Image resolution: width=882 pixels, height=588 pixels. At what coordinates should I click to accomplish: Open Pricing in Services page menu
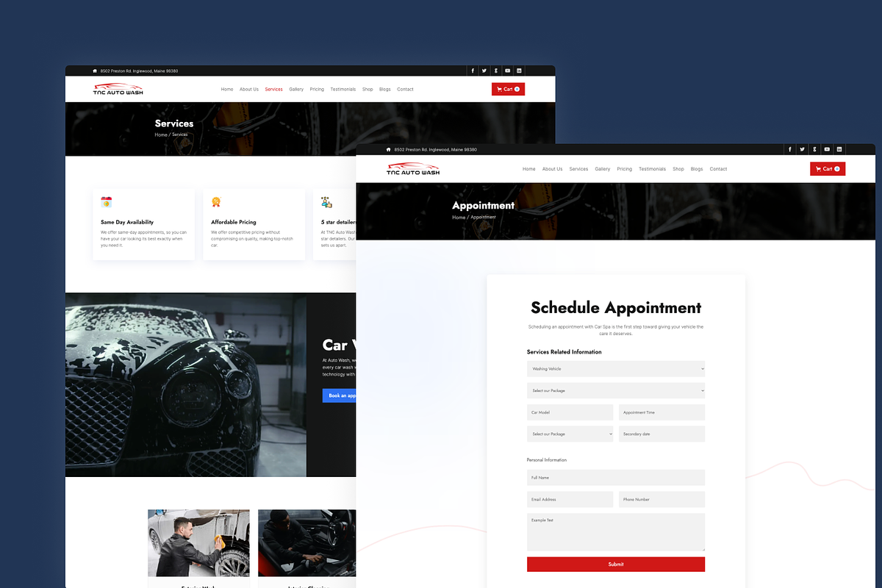tap(317, 89)
